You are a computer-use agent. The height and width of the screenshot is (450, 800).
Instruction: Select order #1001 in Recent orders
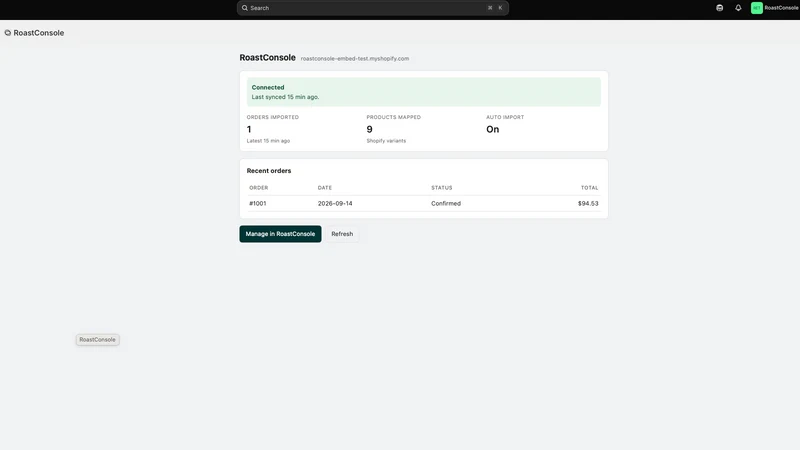click(258, 203)
